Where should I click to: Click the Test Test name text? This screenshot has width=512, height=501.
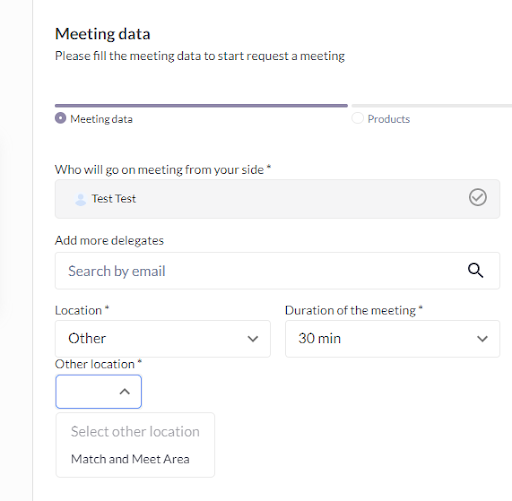(114, 199)
